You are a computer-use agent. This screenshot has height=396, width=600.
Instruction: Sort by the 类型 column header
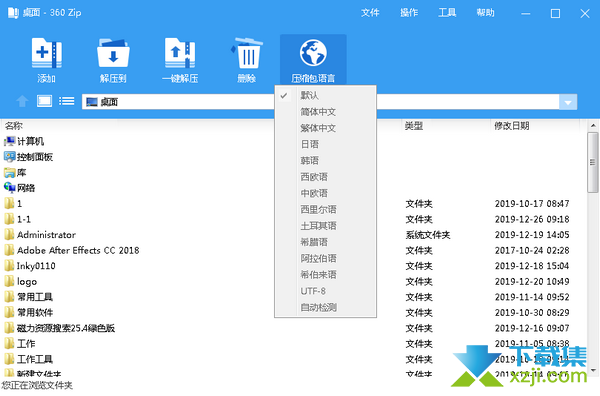coord(414,125)
